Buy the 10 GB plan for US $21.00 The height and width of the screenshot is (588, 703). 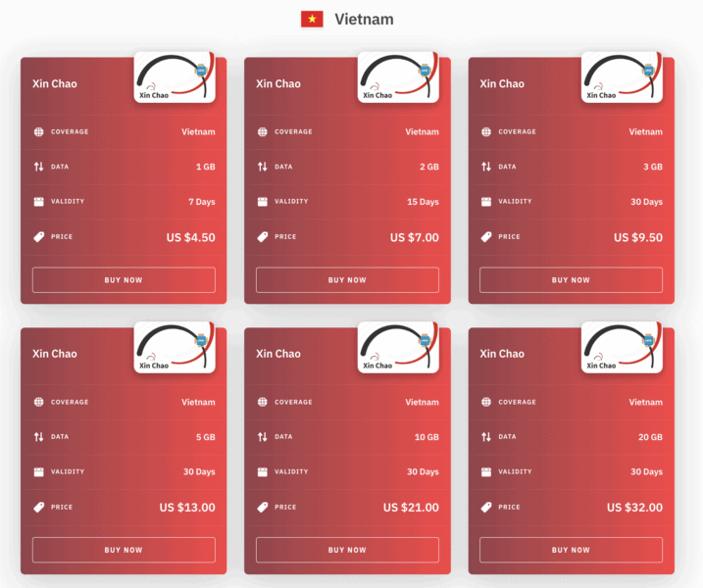point(347,550)
